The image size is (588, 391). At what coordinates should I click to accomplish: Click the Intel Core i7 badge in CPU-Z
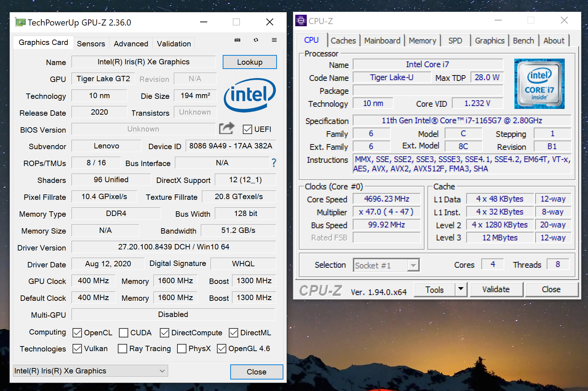539,83
